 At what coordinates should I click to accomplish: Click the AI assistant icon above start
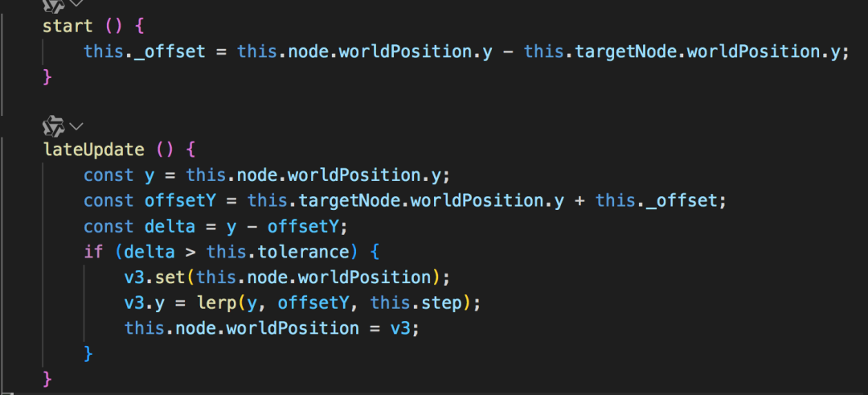54,3
